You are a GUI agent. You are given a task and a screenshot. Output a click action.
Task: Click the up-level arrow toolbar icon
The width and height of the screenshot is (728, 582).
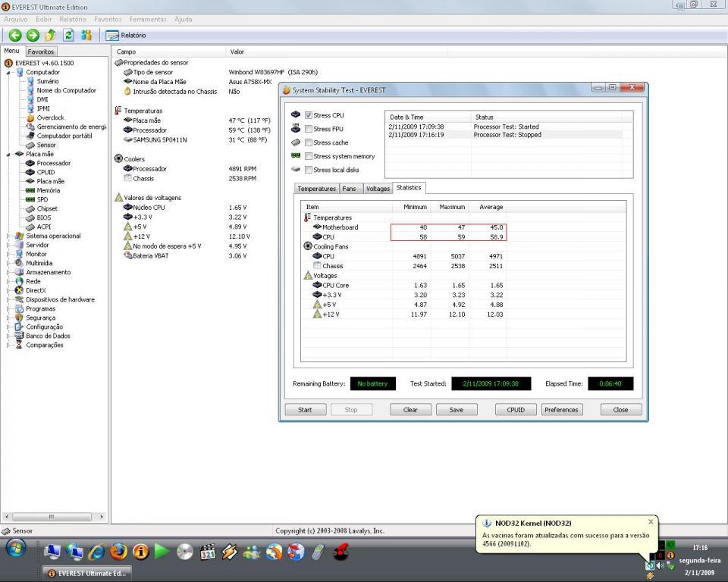point(51,36)
